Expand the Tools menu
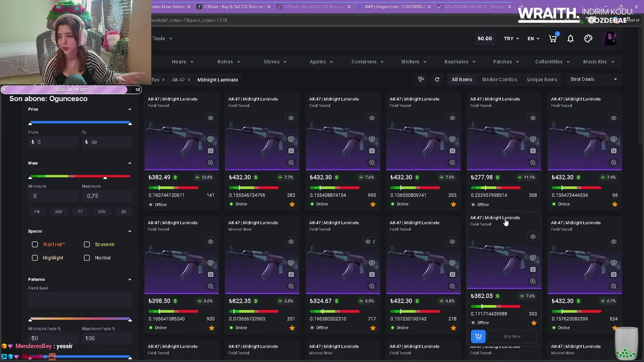The height and width of the screenshot is (362, 644). [162, 39]
